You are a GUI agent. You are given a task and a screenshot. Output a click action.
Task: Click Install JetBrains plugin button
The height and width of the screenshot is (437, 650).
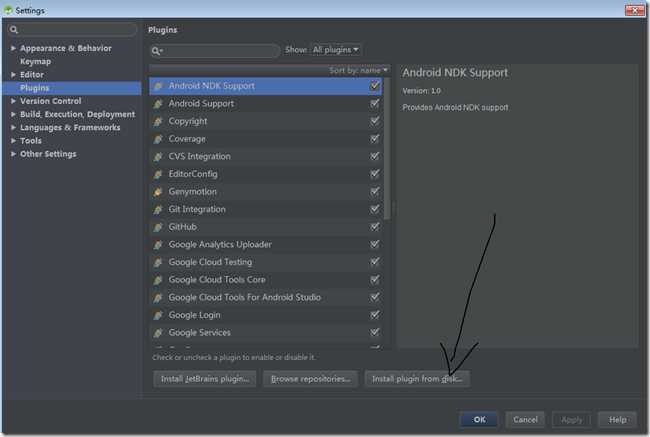point(205,379)
